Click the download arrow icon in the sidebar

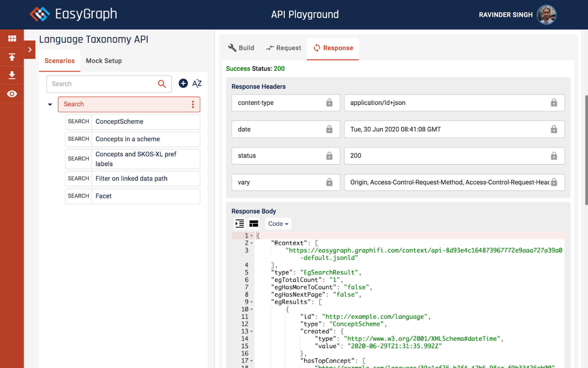tap(12, 75)
